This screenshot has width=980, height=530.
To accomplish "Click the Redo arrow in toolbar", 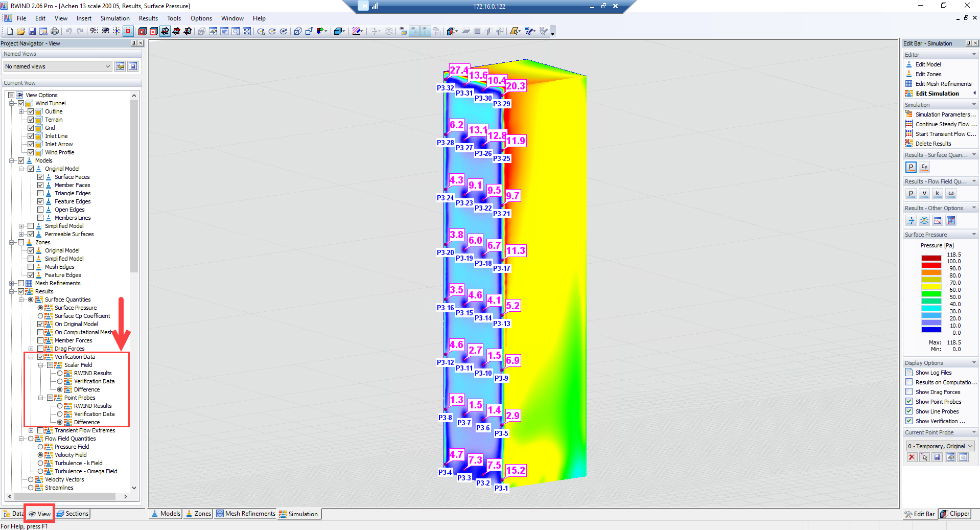I will (x=80, y=31).
